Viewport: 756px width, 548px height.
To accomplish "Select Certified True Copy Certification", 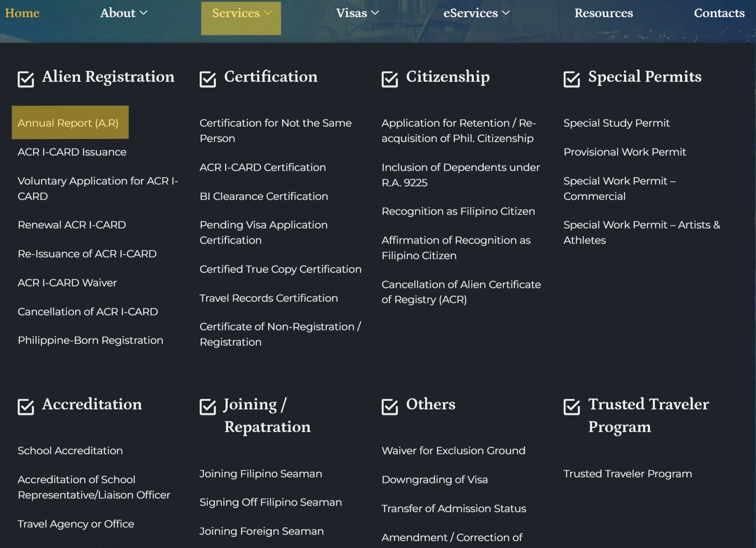I will (281, 269).
